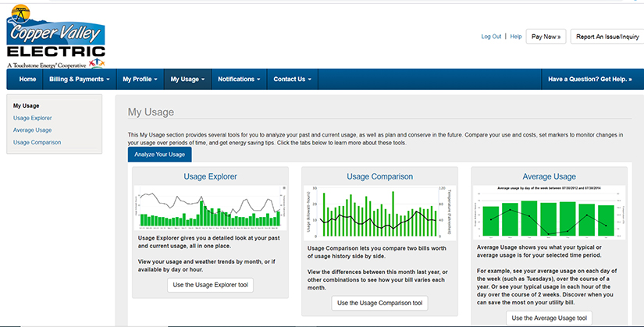
Task: Click the Copper Valley Electric logo
Action: [x=55, y=35]
